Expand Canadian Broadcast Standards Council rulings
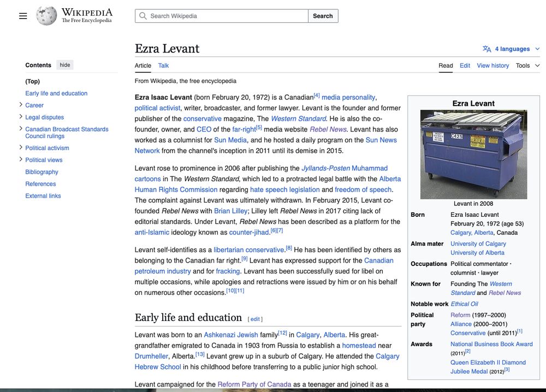The image size is (546, 392). click(x=21, y=128)
